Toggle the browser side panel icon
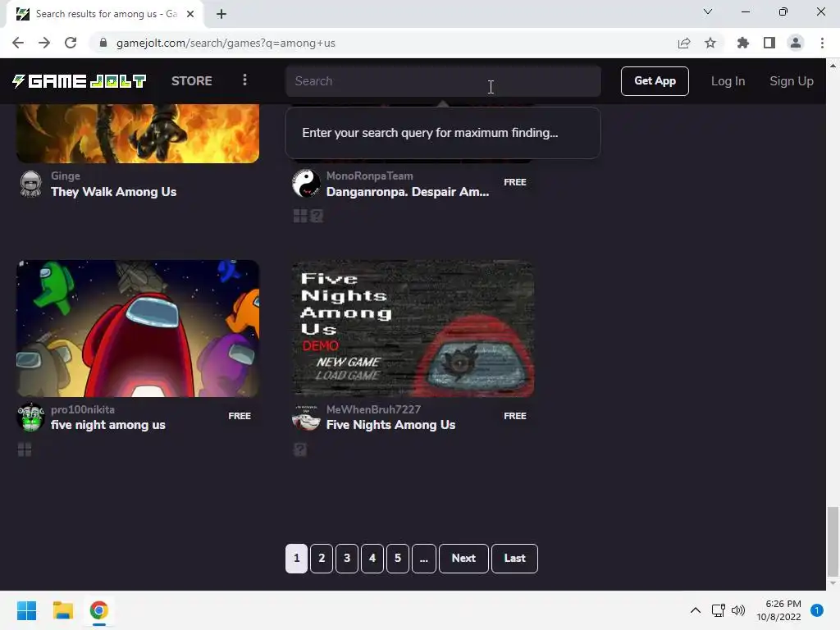The image size is (840, 630). pyautogui.click(x=769, y=43)
